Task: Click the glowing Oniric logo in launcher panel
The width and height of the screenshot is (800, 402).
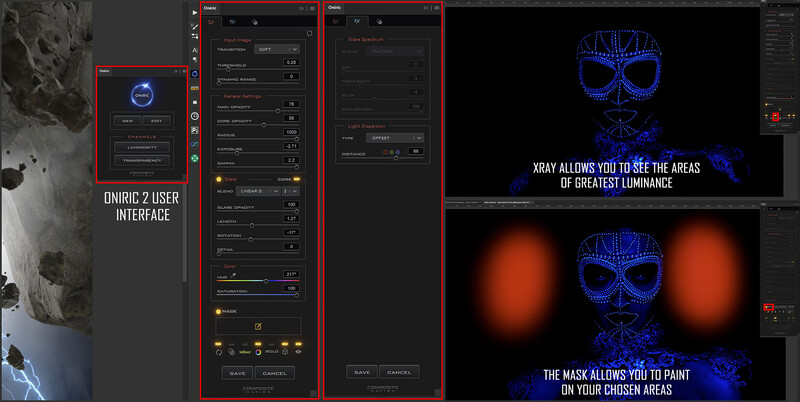Action: coord(142,95)
